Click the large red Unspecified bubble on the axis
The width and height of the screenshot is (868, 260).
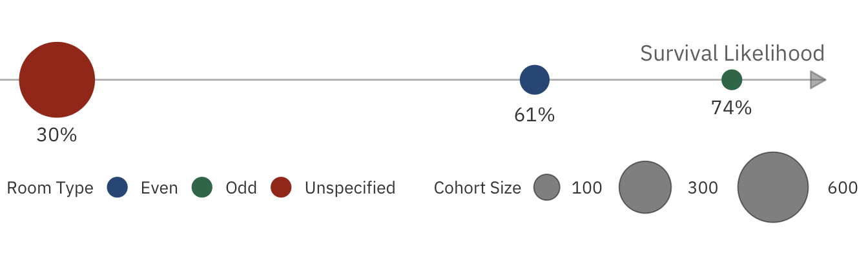pos(57,80)
